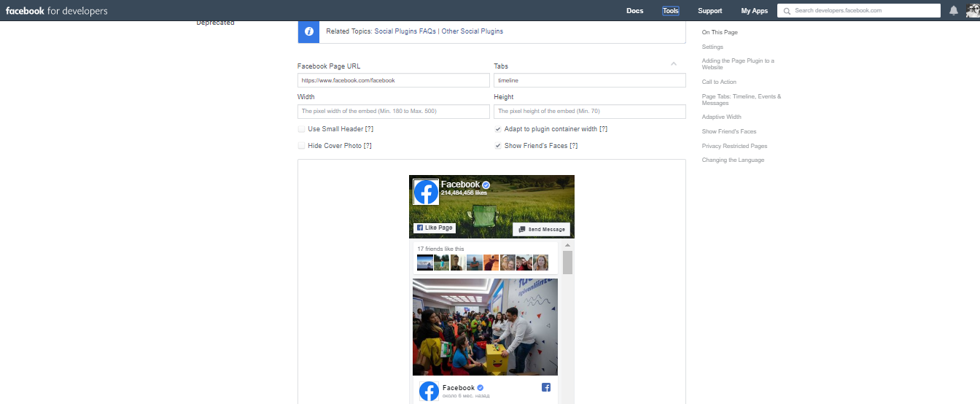Toggle Hide Cover Photo checkbox
This screenshot has width=980, height=404.
pyautogui.click(x=302, y=146)
